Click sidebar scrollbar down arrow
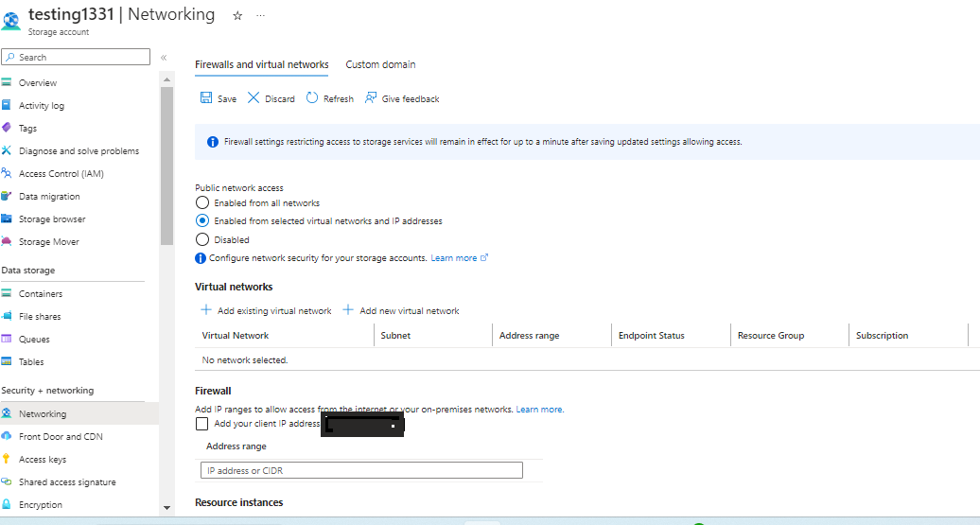This screenshot has width=980, height=525. 166,507
